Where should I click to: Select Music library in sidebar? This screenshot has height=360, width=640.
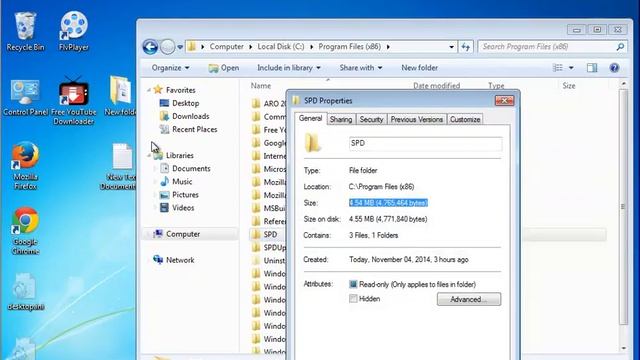[x=176, y=182]
